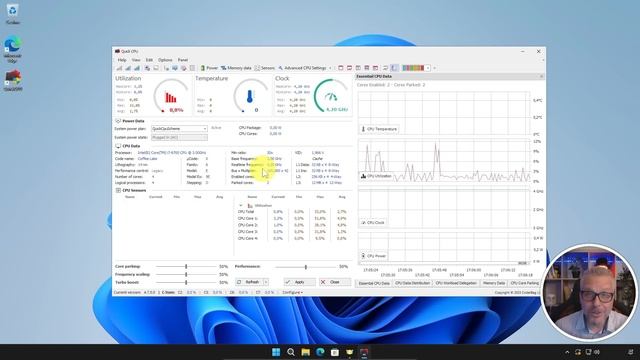Select the CPU Core 1 row
This screenshot has height=360, width=640.
[x=292, y=218]
